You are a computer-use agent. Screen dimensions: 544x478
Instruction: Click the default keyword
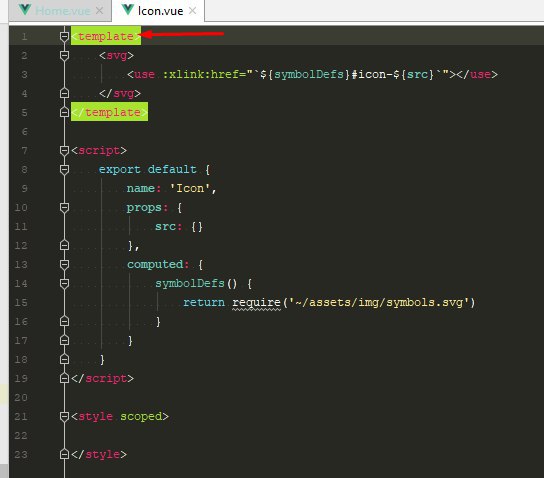pos(172,170)
